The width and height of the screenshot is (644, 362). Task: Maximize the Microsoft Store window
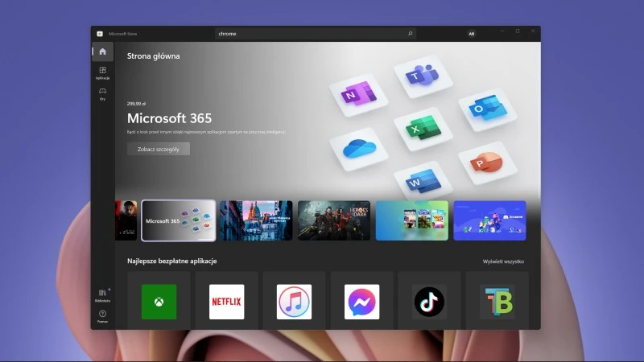pyautogui.click(x=518, y=31)
